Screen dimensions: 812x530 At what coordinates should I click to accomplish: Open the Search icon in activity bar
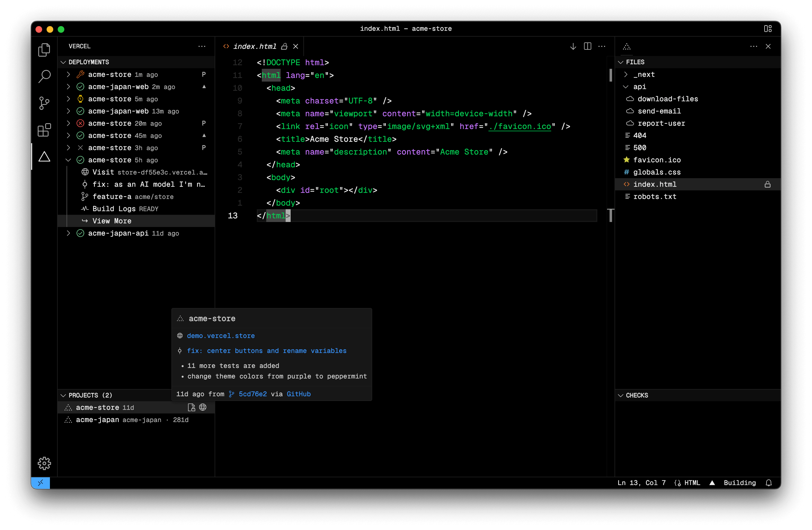44,76
